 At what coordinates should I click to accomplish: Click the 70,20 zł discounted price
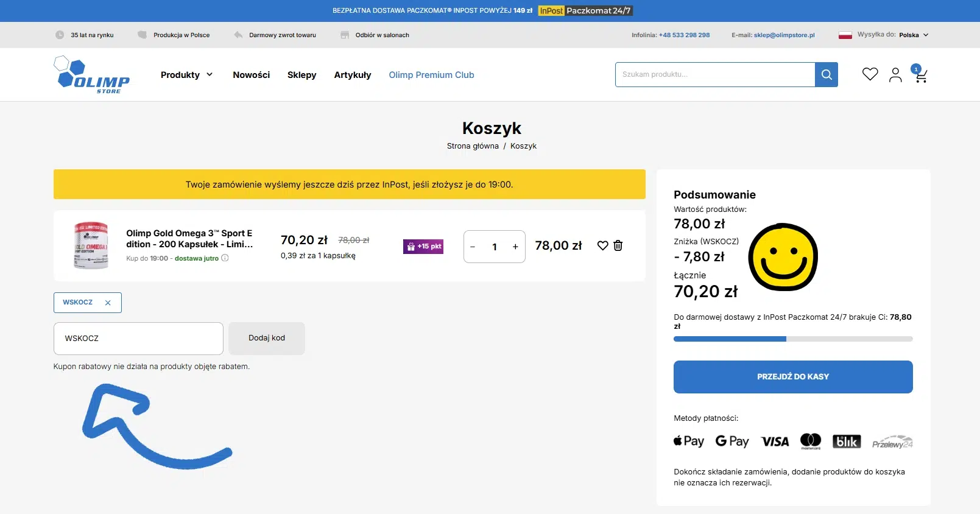click(304, 240)
